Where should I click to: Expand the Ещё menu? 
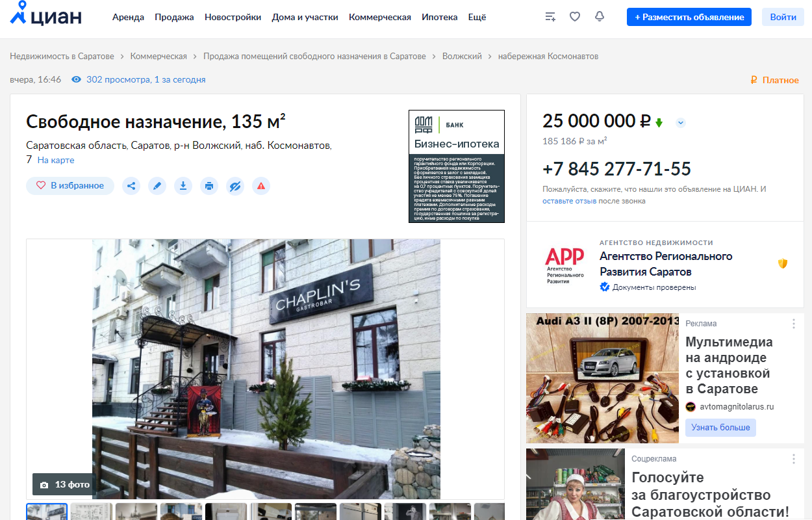point(477,18)
